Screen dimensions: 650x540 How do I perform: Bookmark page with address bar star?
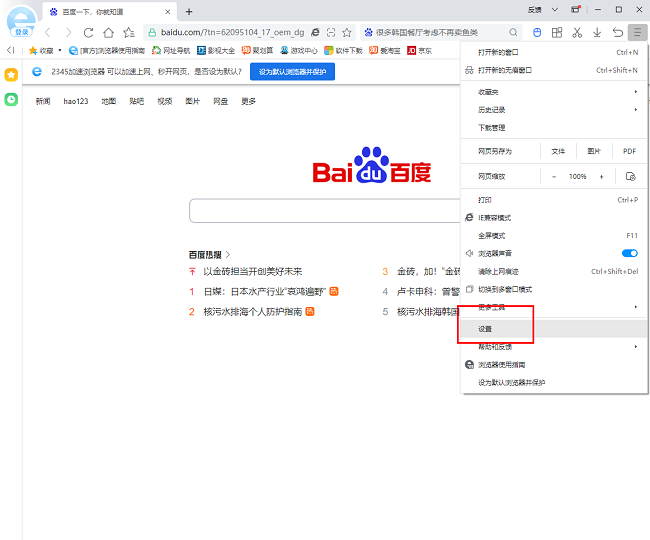[347, 32]
